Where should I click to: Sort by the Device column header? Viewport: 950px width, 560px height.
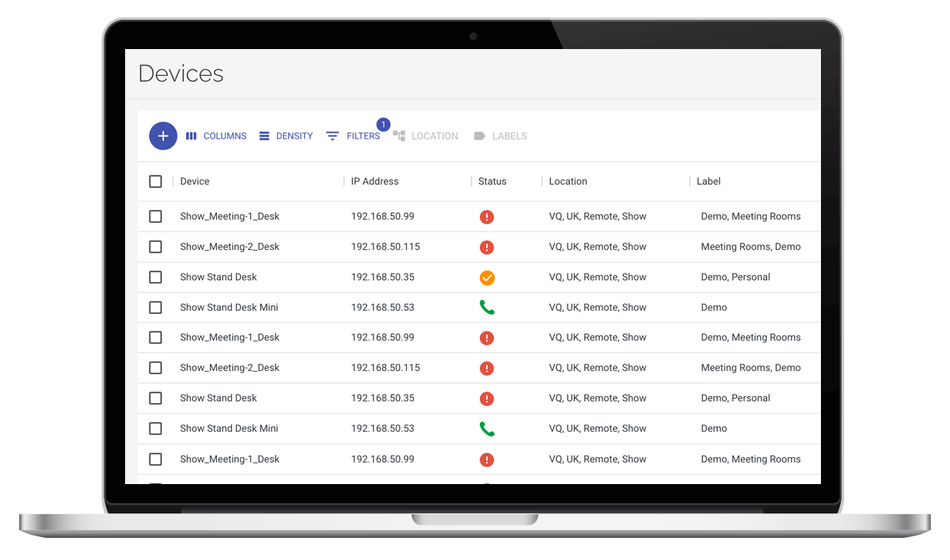195,181
